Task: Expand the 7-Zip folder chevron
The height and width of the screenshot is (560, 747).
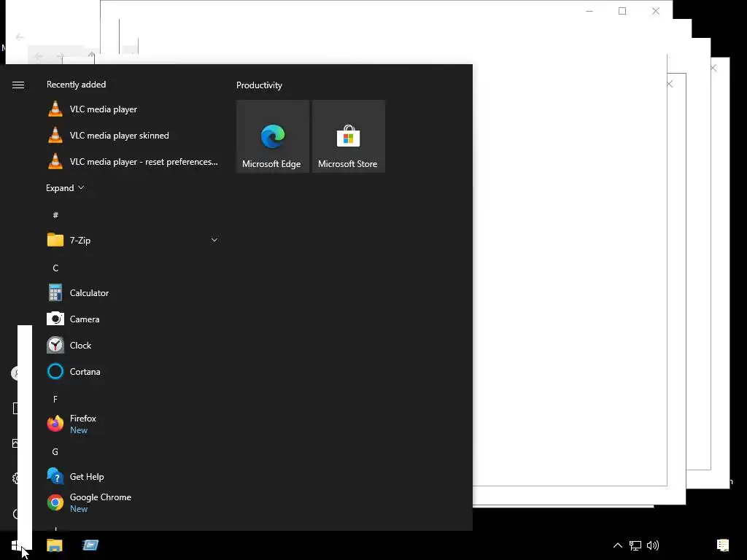Action: click(x=214, y=240)
